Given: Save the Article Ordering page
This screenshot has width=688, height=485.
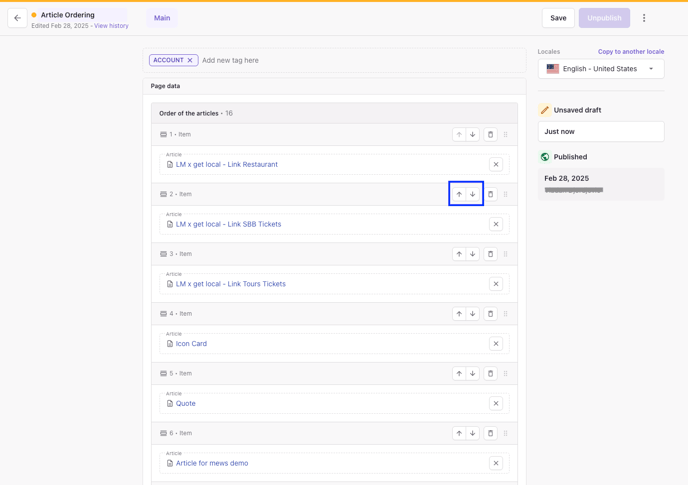Looking at the screenshot, I should [558, 18].
